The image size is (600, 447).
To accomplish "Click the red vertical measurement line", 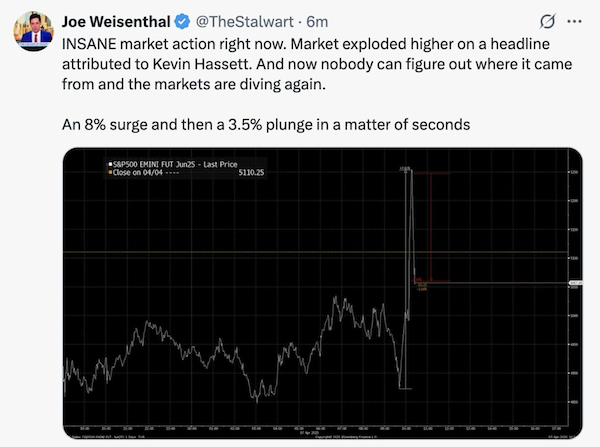I will click(431, 227).
